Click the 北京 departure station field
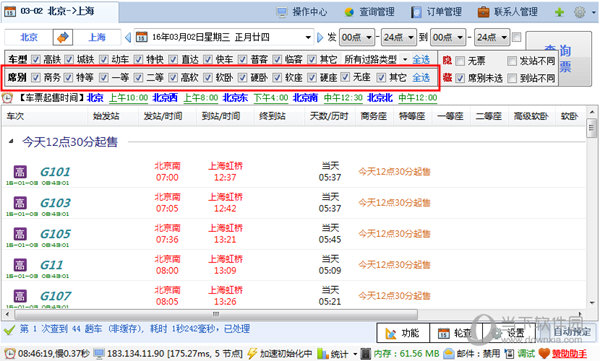 click(x=29, y=37)
